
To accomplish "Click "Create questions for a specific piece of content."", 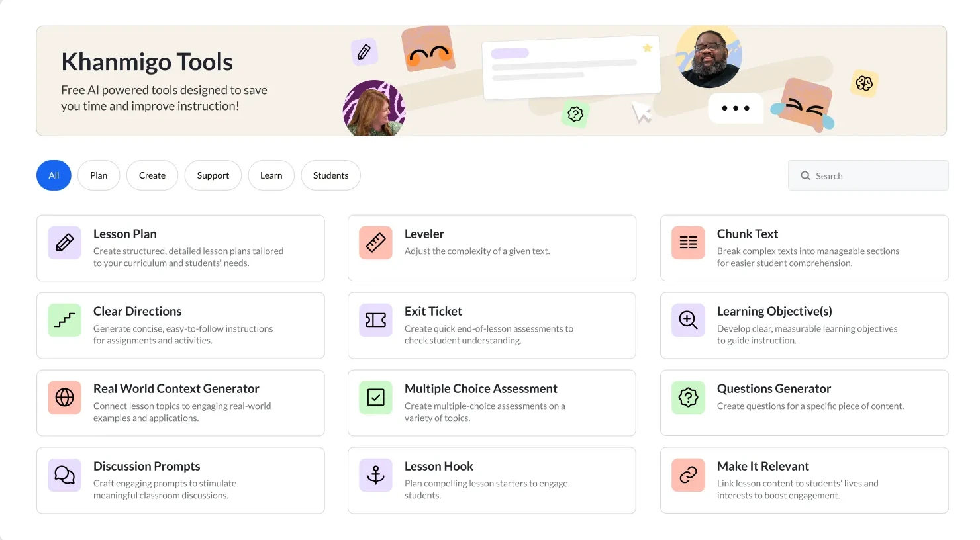I will point(810,406).
